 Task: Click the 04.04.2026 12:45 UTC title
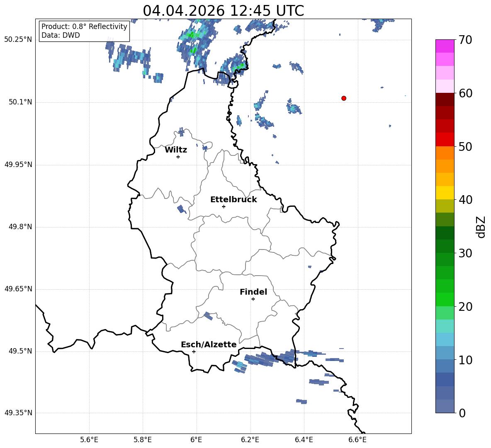click(x=223, y=11)
